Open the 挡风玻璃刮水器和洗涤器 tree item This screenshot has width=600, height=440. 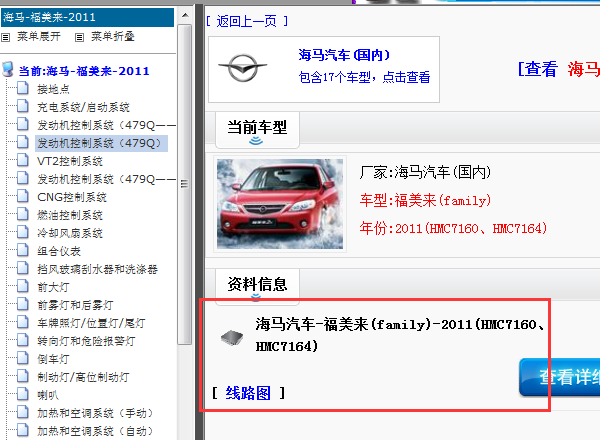97,269
